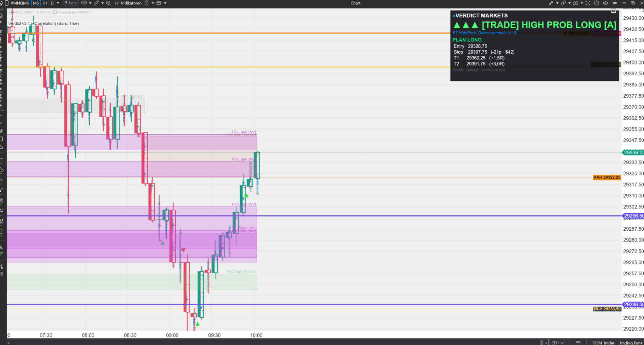Viewport: 644px width, 345px height.
Task: Collapse the Verdict indicator legend toggle box
Action: pos(12,30)
